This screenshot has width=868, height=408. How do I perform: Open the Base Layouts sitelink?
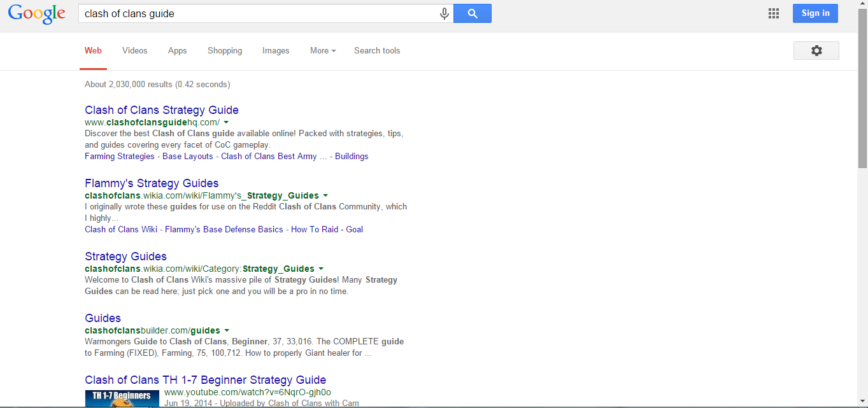(x=188, y=157)
